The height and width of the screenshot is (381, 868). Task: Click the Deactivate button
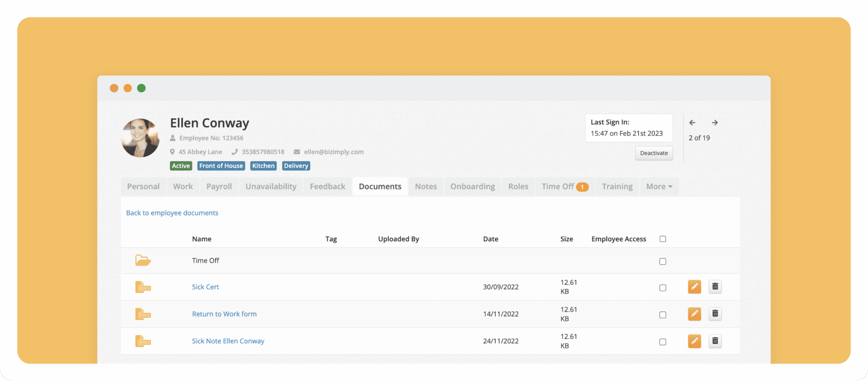(x=654, y=153)
